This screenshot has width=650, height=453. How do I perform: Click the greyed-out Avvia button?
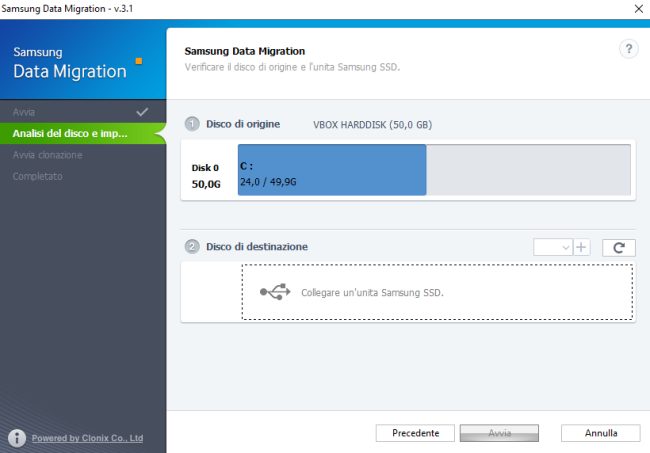pos(499,433)
